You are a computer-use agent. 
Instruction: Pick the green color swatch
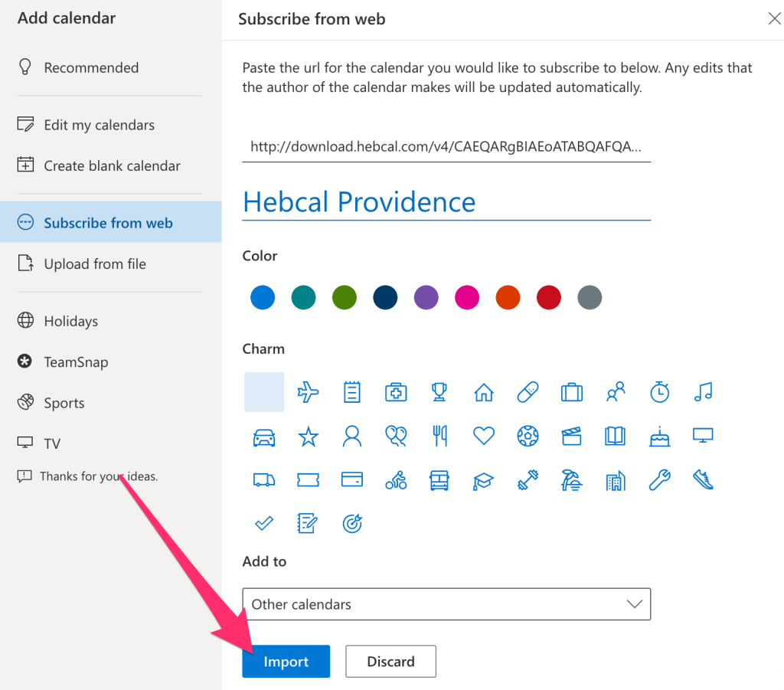click(x=345, y=297)
